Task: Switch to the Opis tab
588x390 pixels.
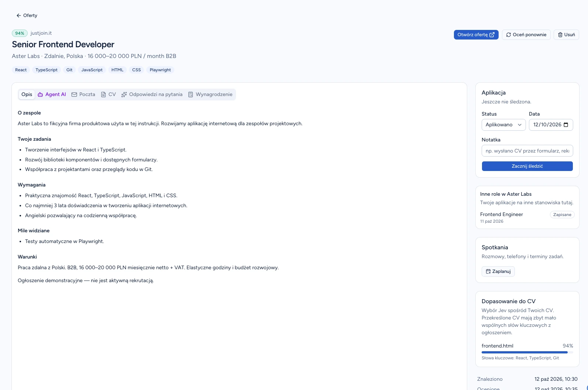Action: coord(27,95)
